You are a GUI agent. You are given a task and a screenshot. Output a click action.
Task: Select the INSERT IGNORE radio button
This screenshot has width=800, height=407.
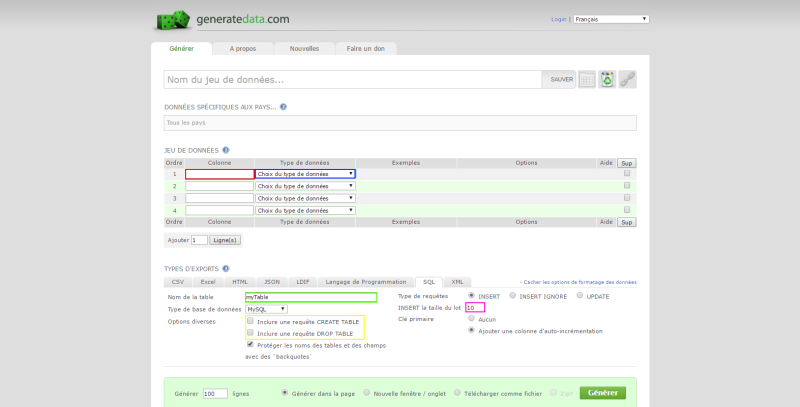tap(513, 296)
